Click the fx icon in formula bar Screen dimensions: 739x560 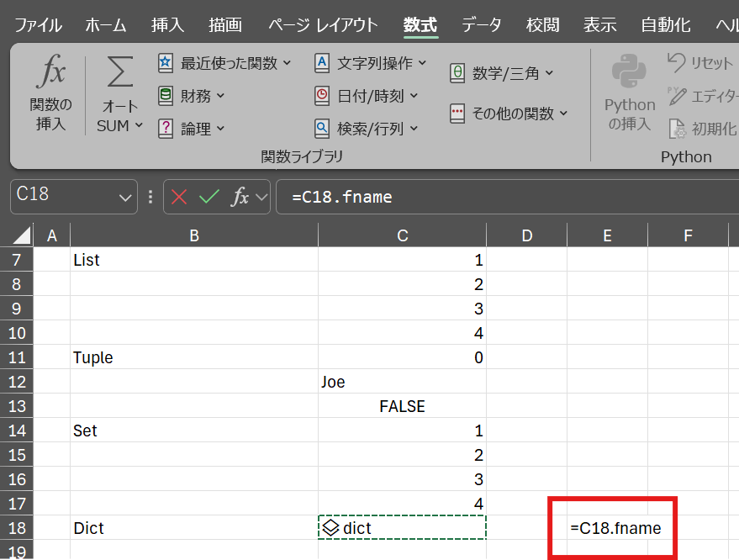240,196
